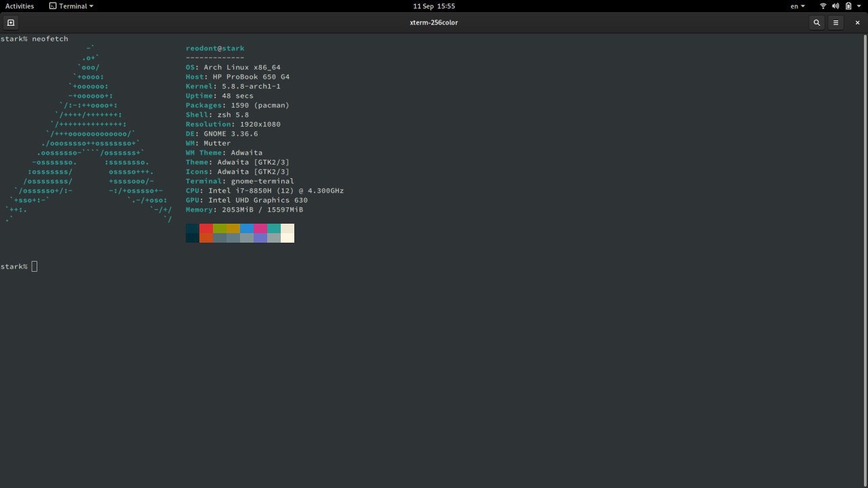
Task: Click the 'Resolution: 1920x1080' line
Action: pos(233,124)
